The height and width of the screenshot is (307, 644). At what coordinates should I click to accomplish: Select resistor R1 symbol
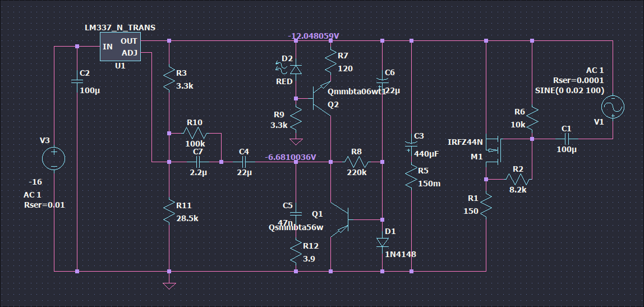pyautogui.click(x=486, y=205)
